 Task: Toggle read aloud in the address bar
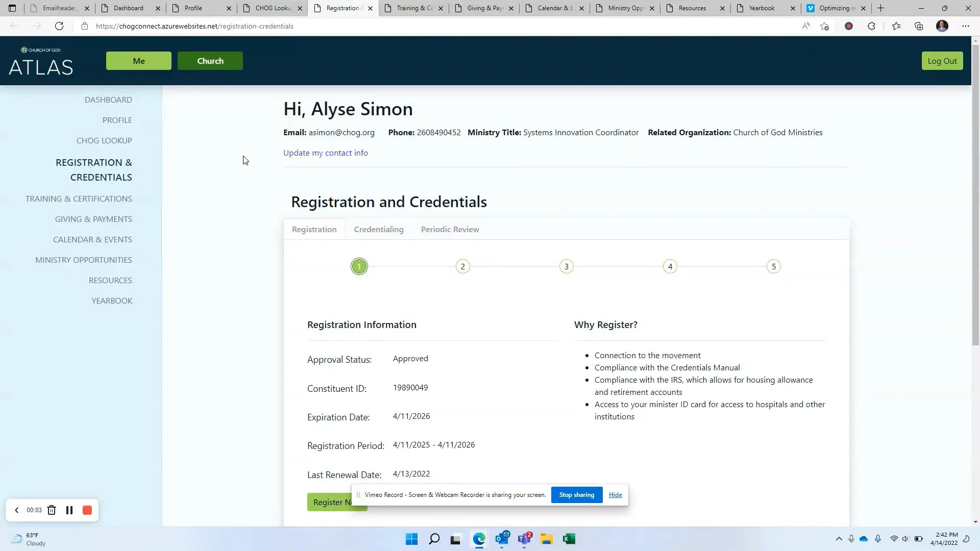coord(806,26)
